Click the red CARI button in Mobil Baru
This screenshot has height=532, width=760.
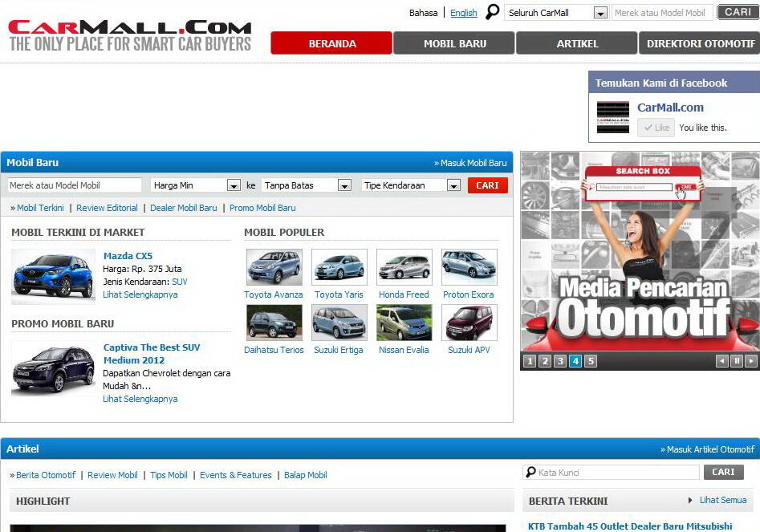point(488,185)
